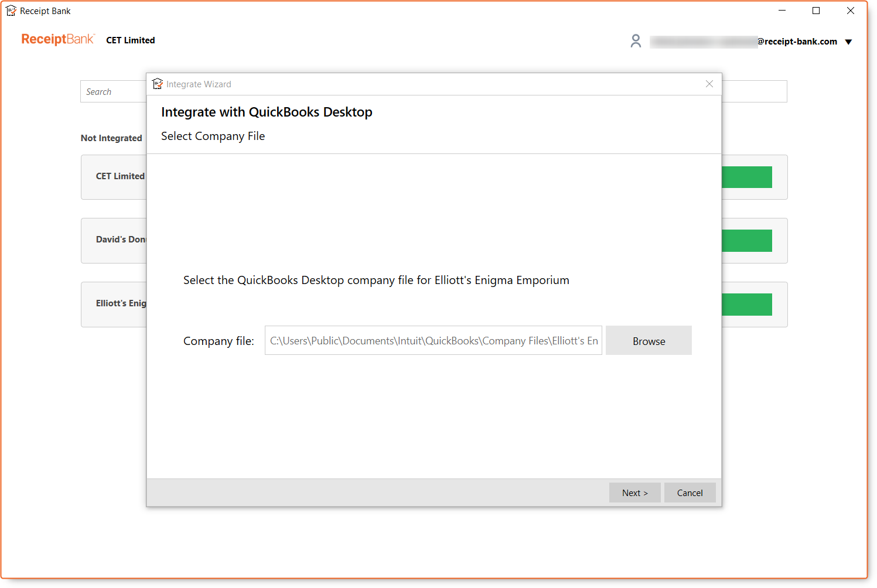Screen dimensions: 877x588
Task: Click into the Company file path field
Action: [x=434, y=340]
